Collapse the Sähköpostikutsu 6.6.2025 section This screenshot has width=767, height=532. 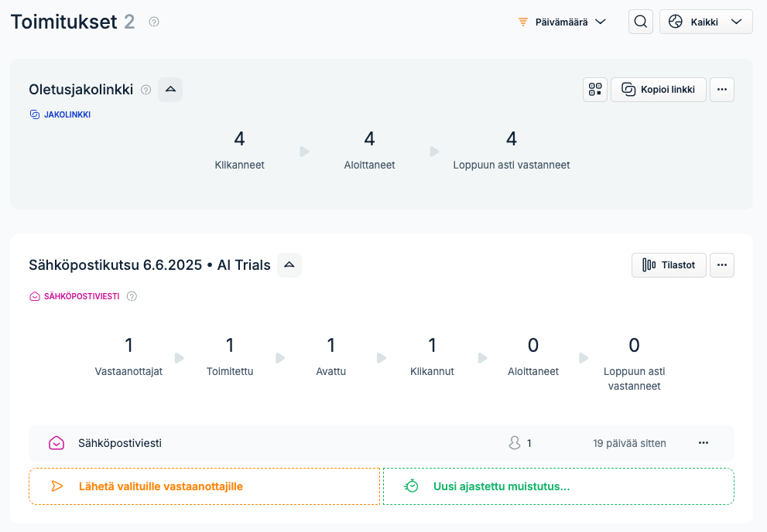pos(289,264)
